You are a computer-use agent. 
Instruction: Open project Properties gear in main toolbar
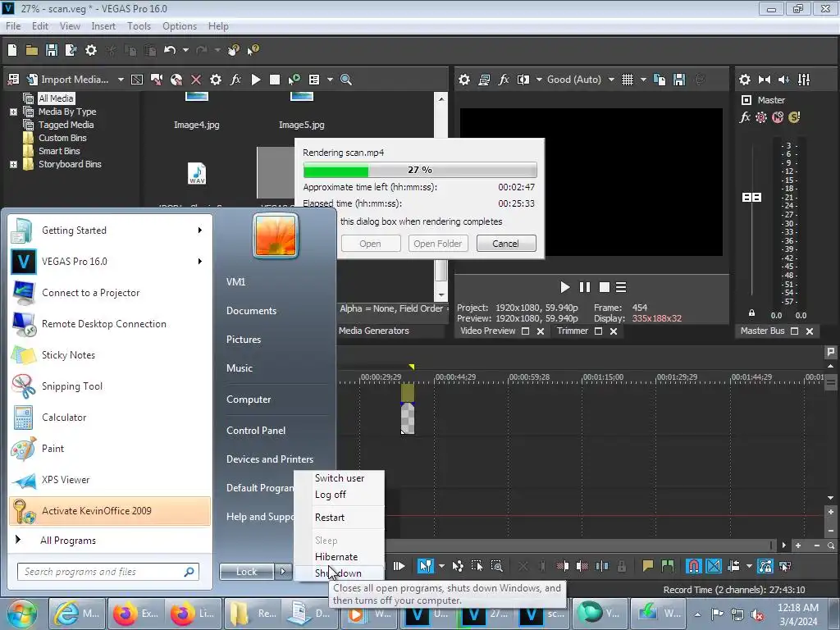point(91,50)
